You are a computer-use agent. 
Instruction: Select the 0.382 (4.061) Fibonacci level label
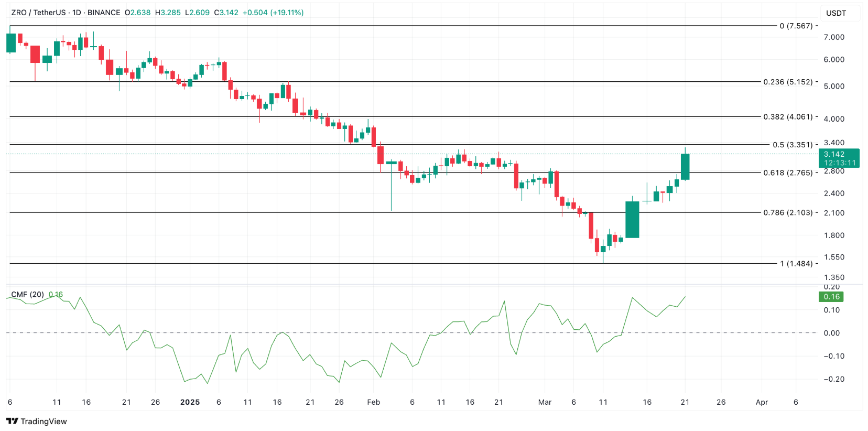pyautogui.click(x=788, y=117)
